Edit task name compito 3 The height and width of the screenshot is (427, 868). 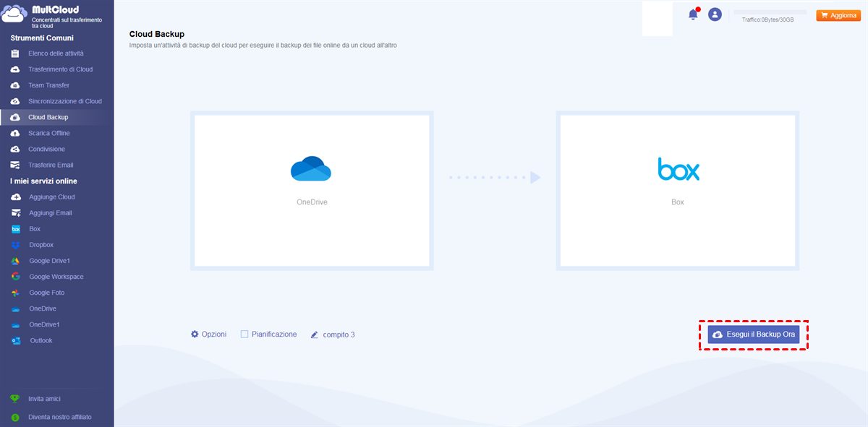tap(339, 335)
